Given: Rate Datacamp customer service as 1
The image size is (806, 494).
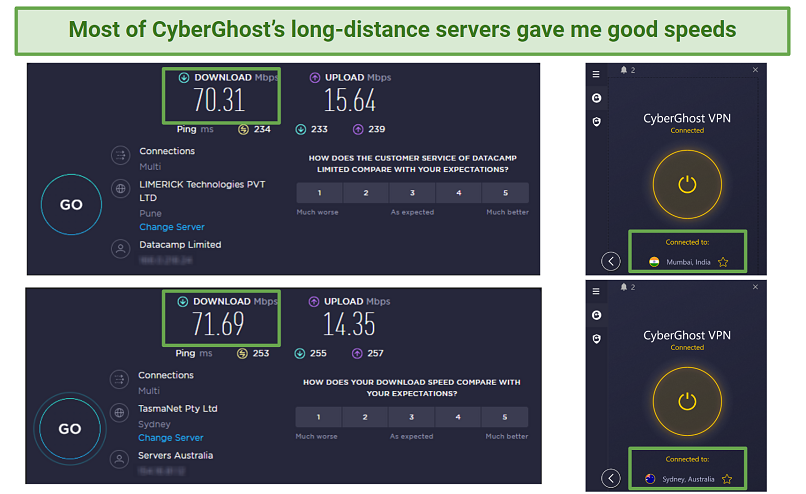Looking at the screenshot, I should (x=319, y=193).
